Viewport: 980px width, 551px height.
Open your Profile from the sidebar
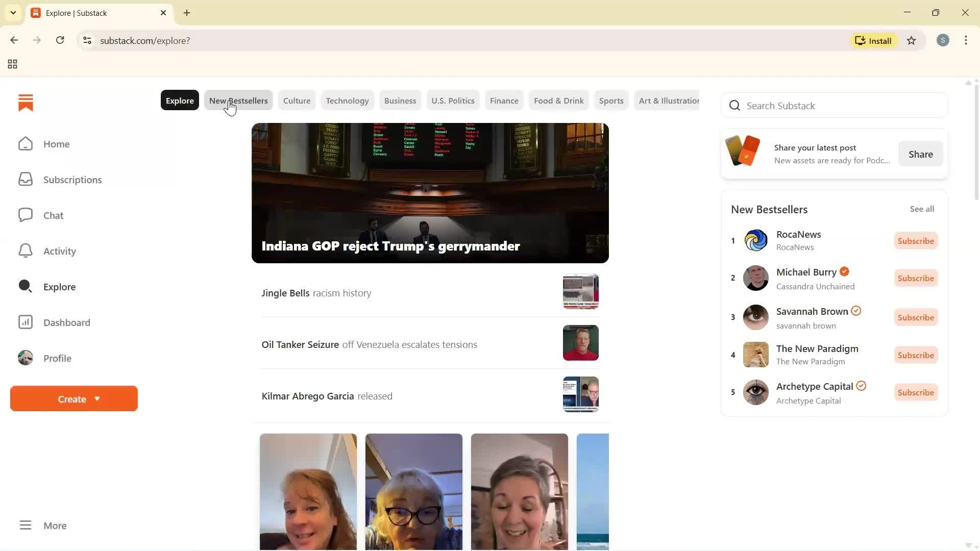tap(57, 358)
